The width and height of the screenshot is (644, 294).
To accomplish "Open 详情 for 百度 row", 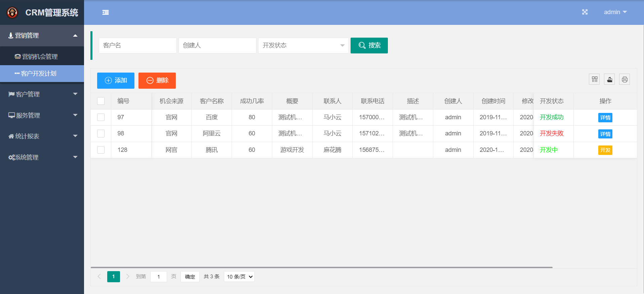I will pyautogui.click(x=605, y=118).
